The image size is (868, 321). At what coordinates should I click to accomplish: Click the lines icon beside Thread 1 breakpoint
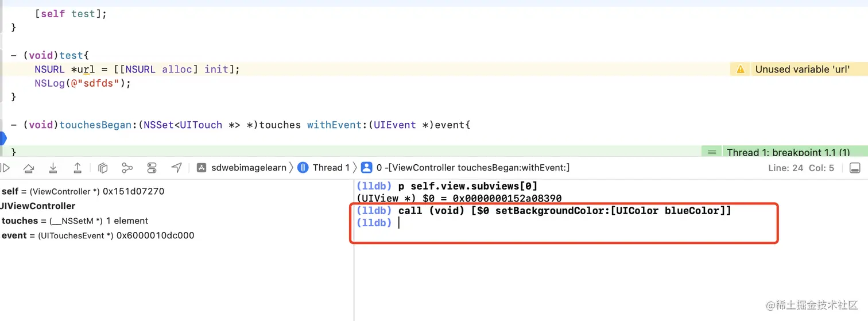pyautogui.click(x=712, y=152)
